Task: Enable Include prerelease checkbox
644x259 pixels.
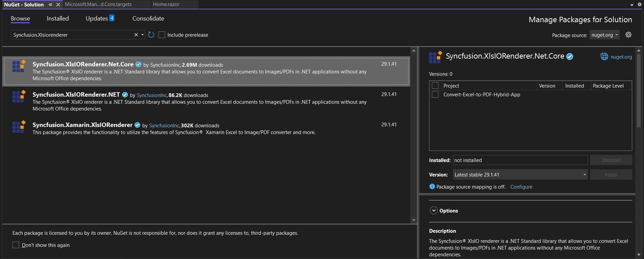Action: coord(162,35)
